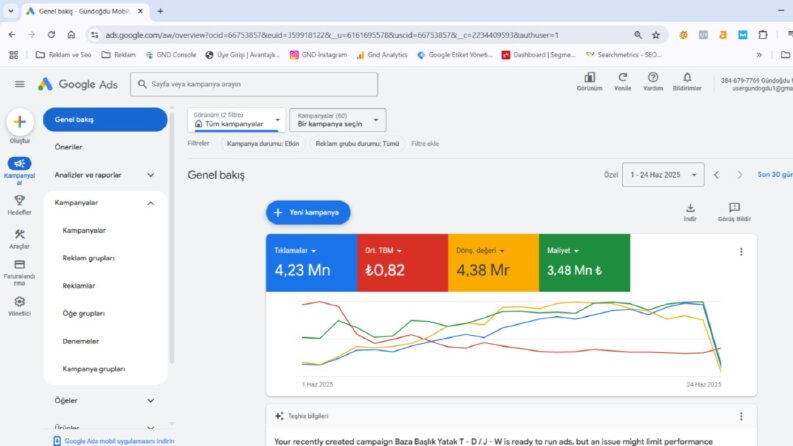
Task: Click browser back arrow
Action: [12, 35]
